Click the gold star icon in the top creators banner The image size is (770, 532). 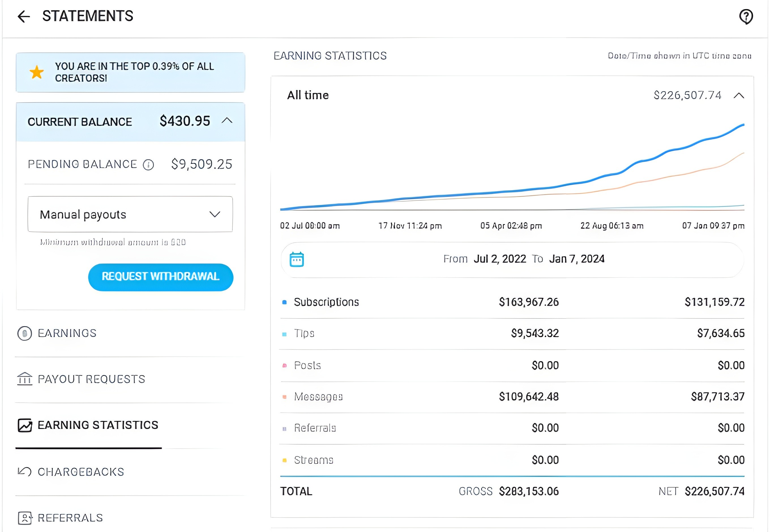click(x=37, y=72)
